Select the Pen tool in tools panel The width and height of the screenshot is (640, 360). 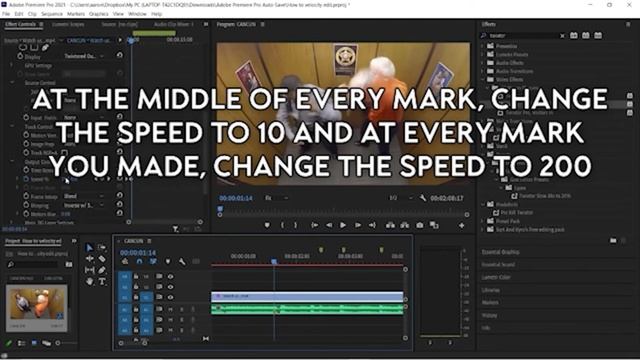point(102,270)
